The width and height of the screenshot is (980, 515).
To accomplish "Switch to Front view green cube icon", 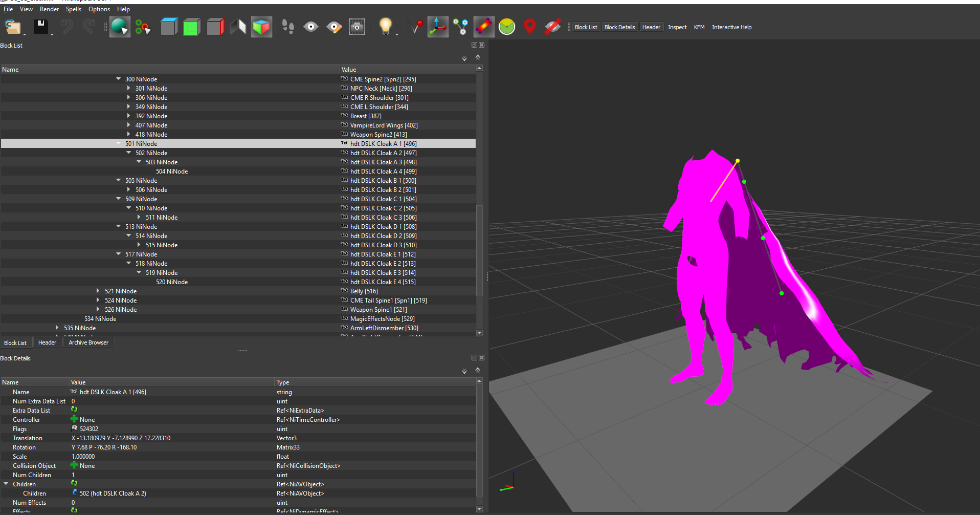I will coord(191,27).
